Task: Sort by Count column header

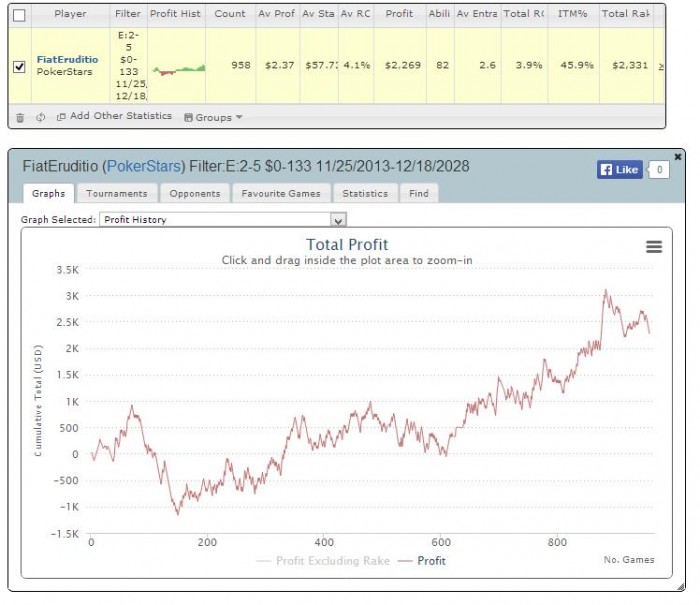Action: (x=230, y=14)
